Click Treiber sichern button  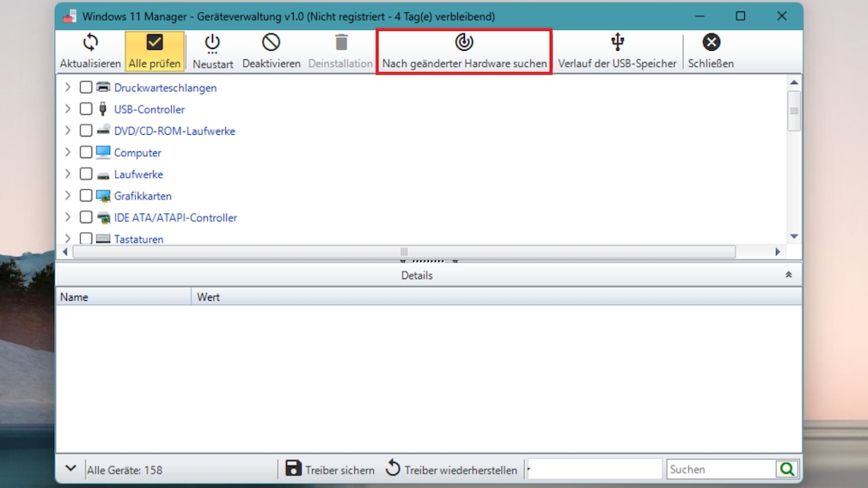point(330,469)
